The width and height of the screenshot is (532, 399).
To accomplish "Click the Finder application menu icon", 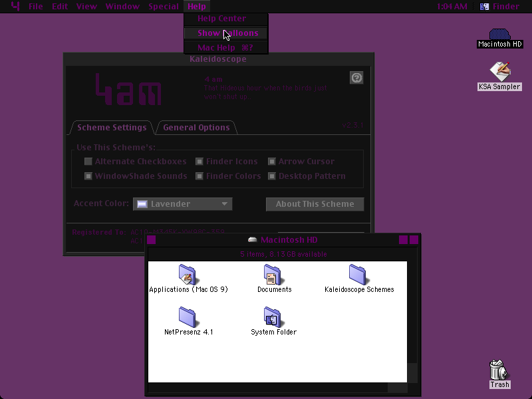I will (484, 7).
